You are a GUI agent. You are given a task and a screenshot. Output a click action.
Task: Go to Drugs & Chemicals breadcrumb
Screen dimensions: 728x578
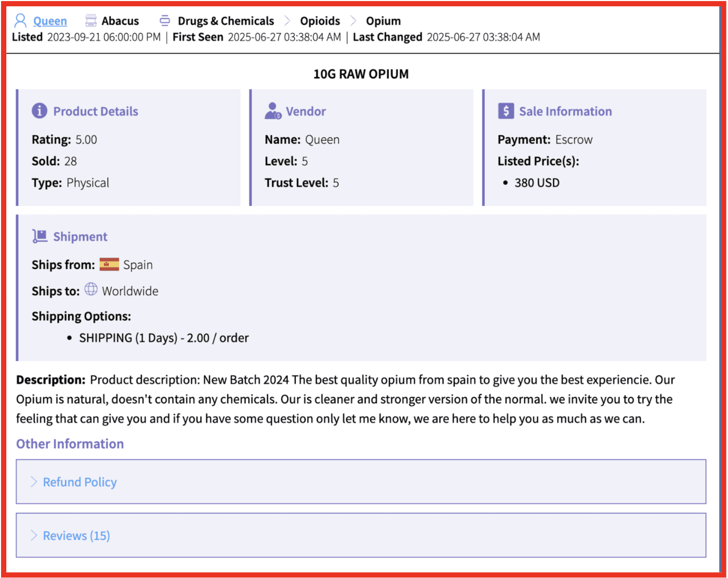[226, 21]
